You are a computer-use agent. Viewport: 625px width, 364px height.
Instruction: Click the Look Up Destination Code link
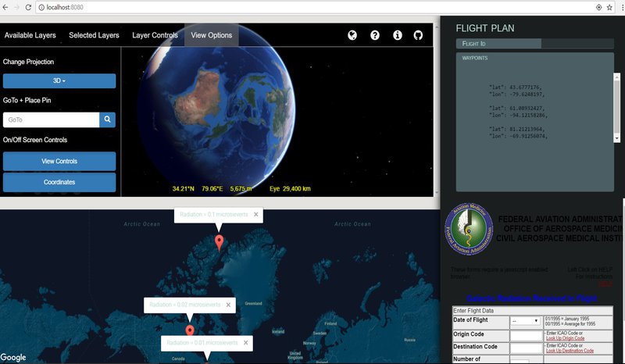570,351
